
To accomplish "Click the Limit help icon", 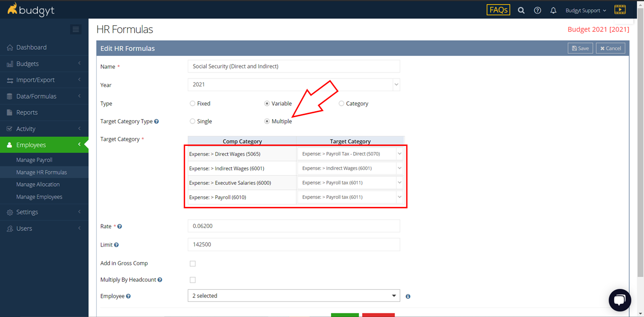I will (116, 245).
